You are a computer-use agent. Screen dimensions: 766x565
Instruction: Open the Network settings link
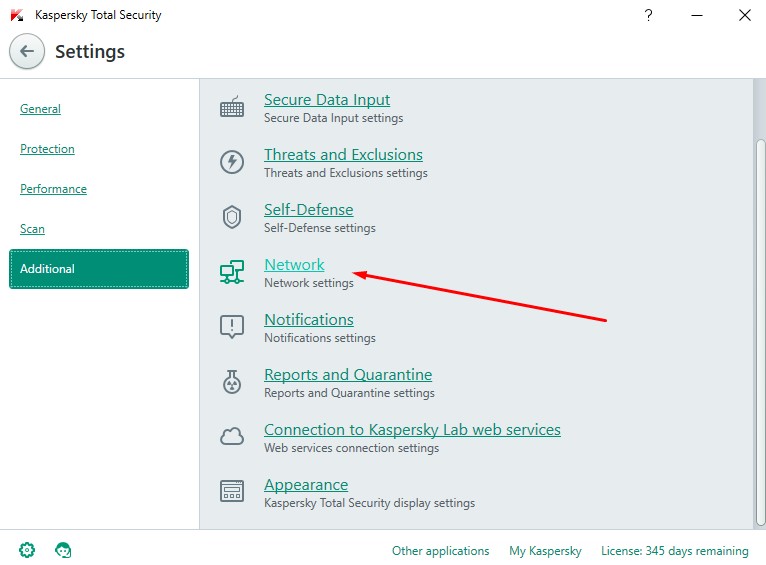294,265
